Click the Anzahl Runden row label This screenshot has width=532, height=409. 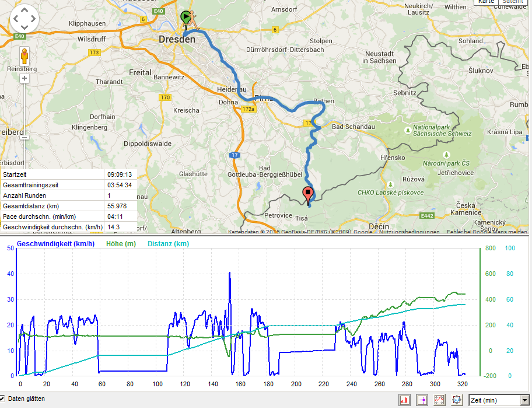24,195
